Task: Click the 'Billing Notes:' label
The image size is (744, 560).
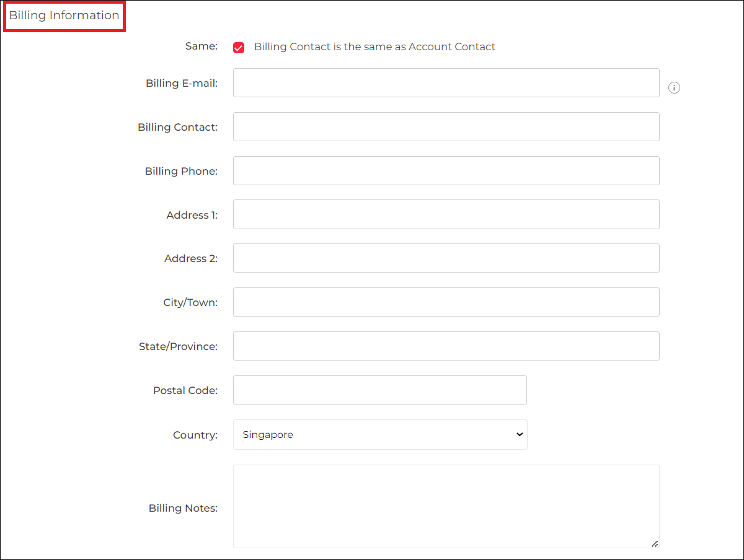Action: [x=183, y=508]
